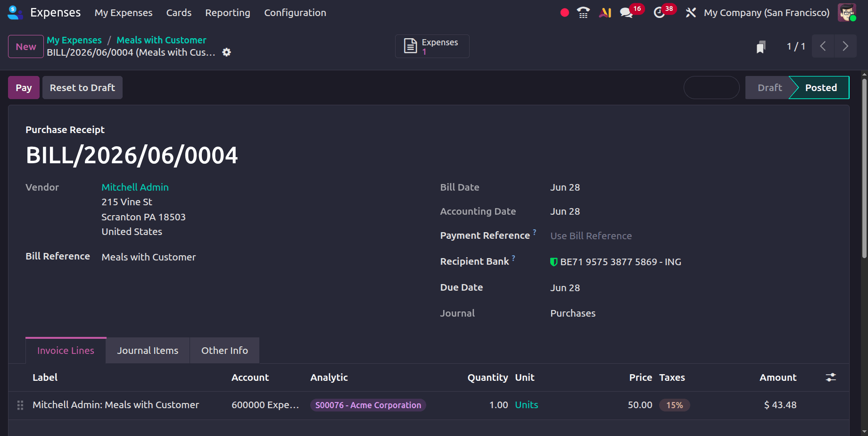The width and height of the screenshot is (868, 436).
Task: Click the Amount column header
Action: tap(778, 377)
